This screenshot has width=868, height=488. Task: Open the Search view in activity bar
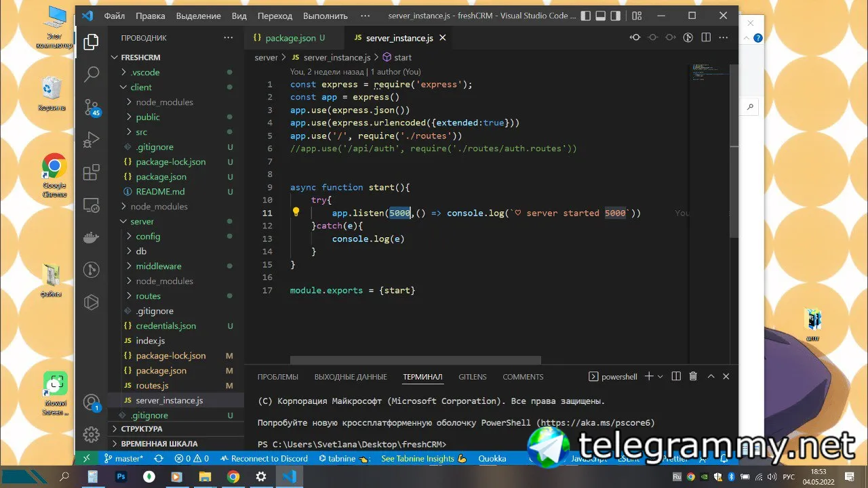coord(91,75)
